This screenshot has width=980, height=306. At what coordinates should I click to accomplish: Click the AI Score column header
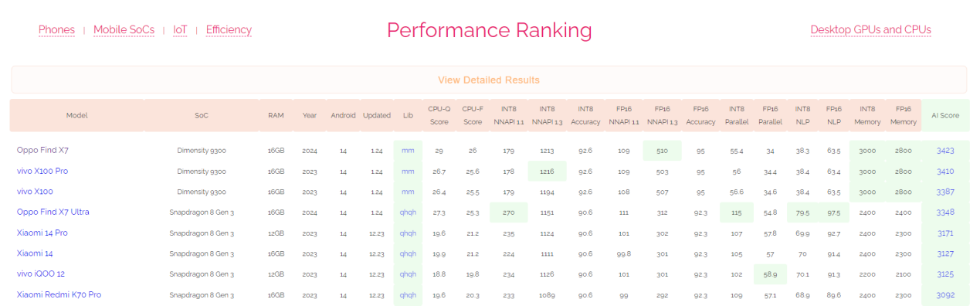point(945,115)
